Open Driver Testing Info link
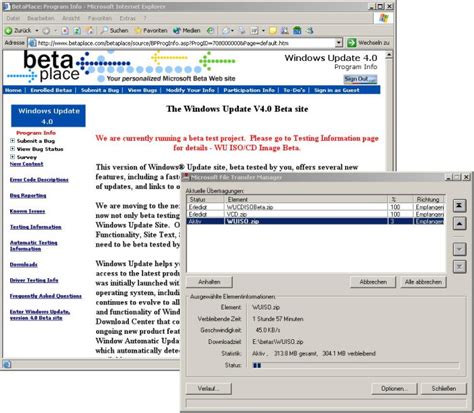The image size is (474, 413). (34, 280)
